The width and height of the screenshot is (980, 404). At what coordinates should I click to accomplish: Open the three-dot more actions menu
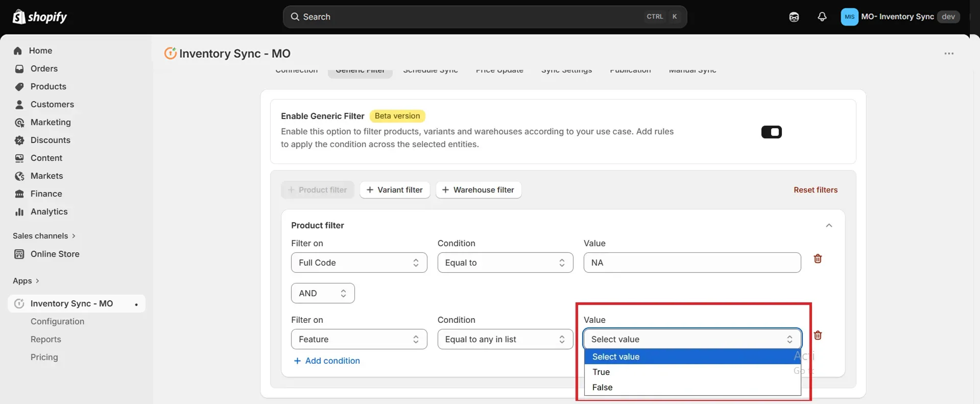[949, 54]
